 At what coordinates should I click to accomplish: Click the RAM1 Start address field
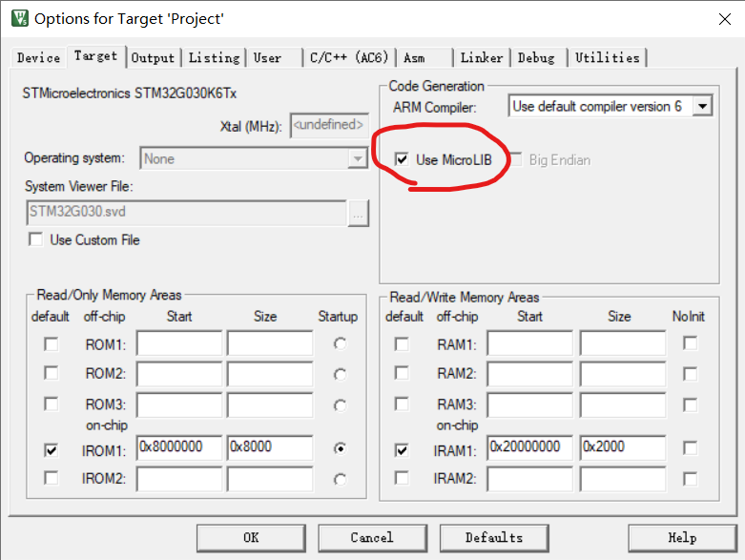529,343
